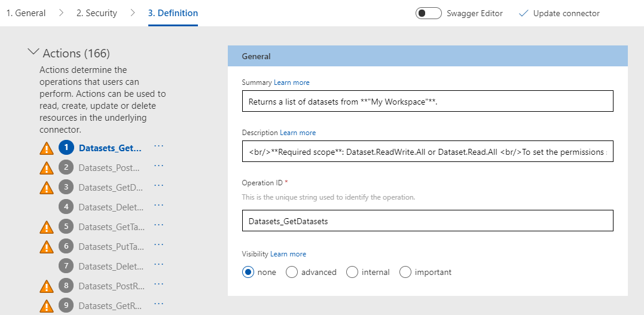Open Learn more link next to Visibility
The image size is (644, 315).
point(288,254)
